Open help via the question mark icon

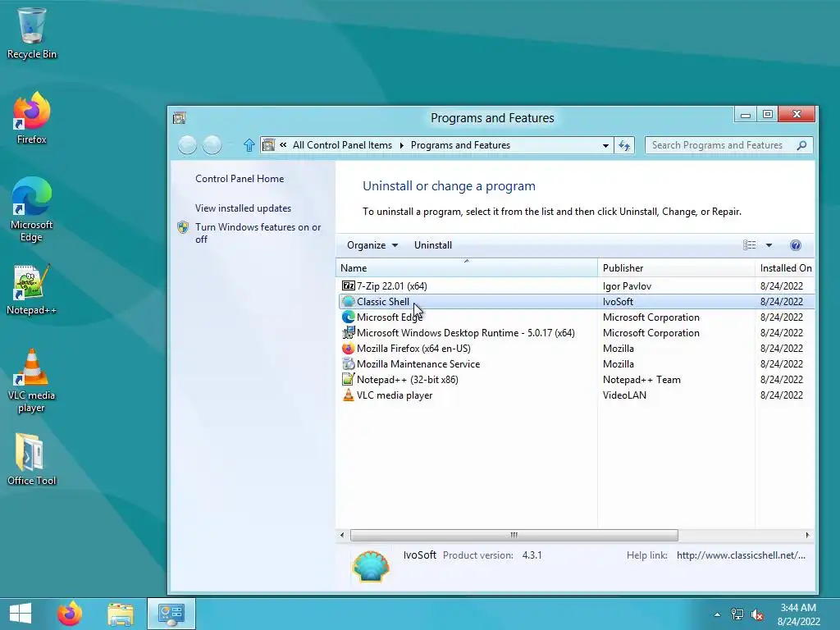[796, 244]
